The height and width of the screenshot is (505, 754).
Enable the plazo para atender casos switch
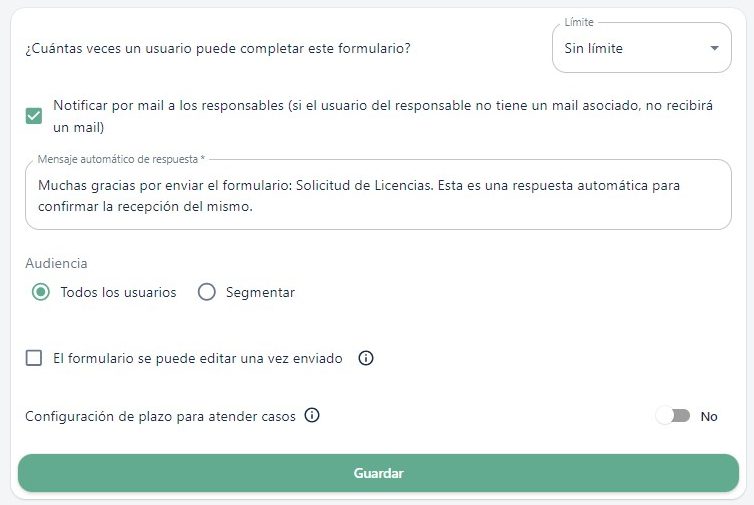click(673, 416)
